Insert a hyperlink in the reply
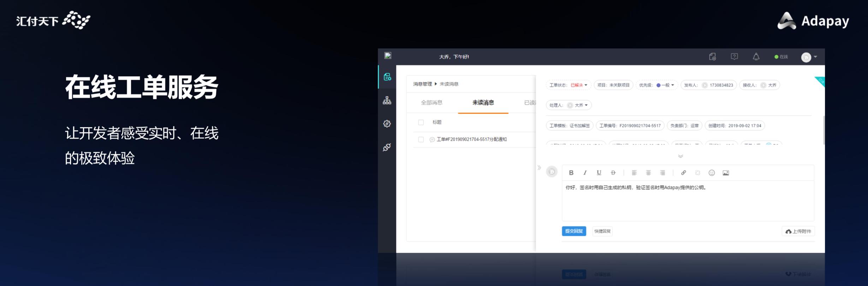868x286 pixels. (684, 173)
